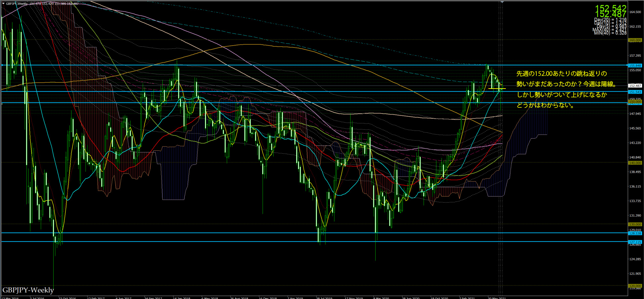Viewport: 644px width, 299px height.
Task: Click the yellow 160.000 price level tag
Action: [x=635, y=40]
